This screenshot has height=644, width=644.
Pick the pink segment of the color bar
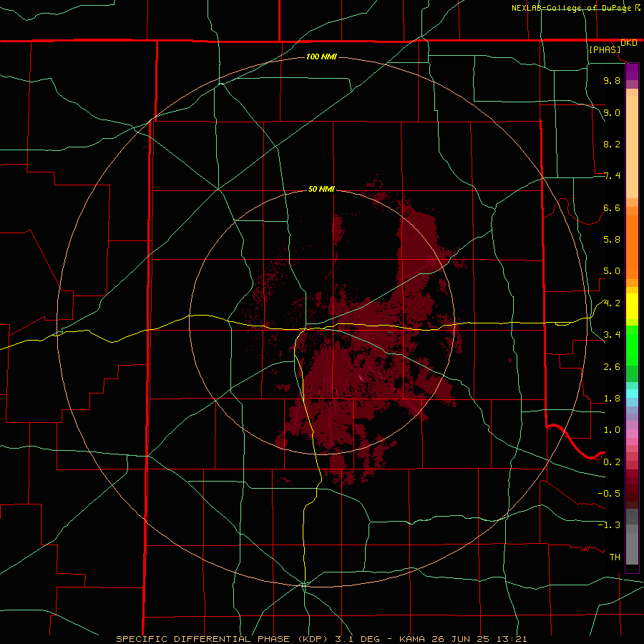click(x=632, y=434)
